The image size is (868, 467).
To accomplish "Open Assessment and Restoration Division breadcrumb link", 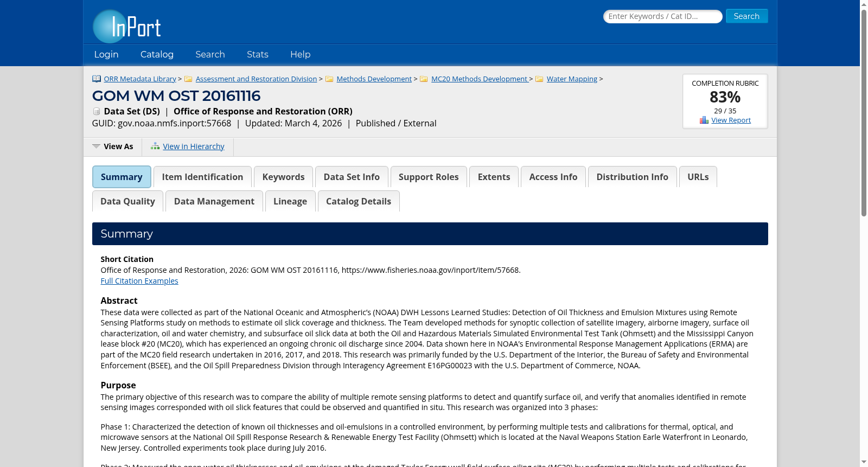I will (x=256, y=79).
